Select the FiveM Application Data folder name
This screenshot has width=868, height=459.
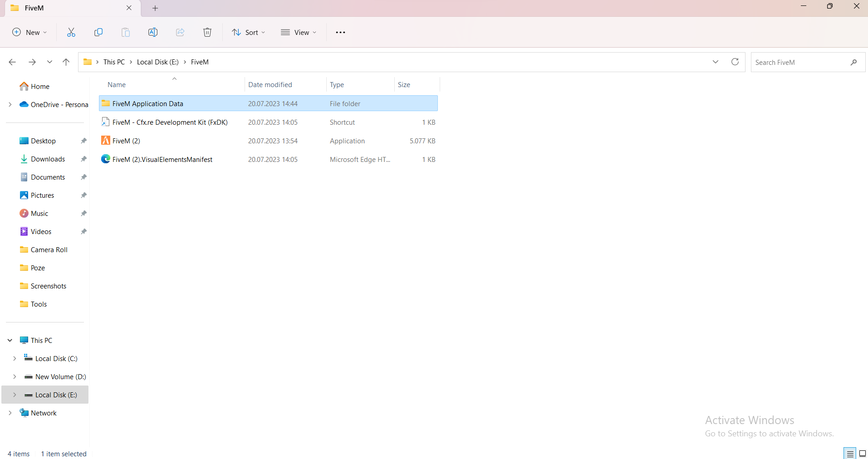coord(148,103)
